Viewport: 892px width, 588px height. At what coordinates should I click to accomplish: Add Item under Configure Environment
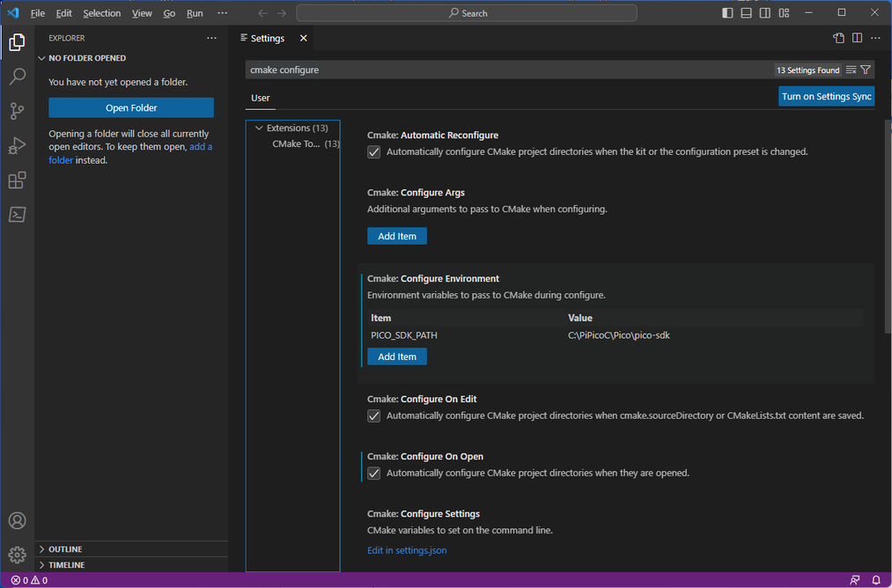[x=397, y=356]
